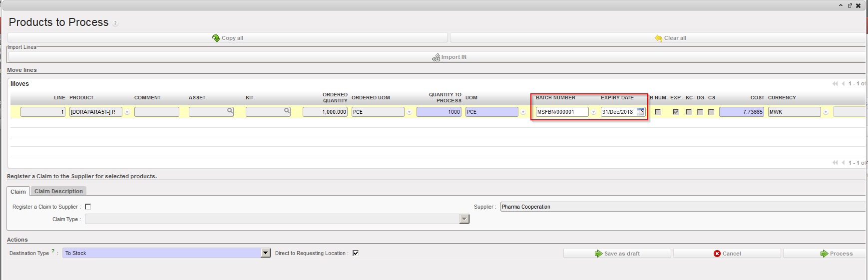Expand the Claim Type dropdown
This screenshot has width=868, height=280.
tap(464, 219)
